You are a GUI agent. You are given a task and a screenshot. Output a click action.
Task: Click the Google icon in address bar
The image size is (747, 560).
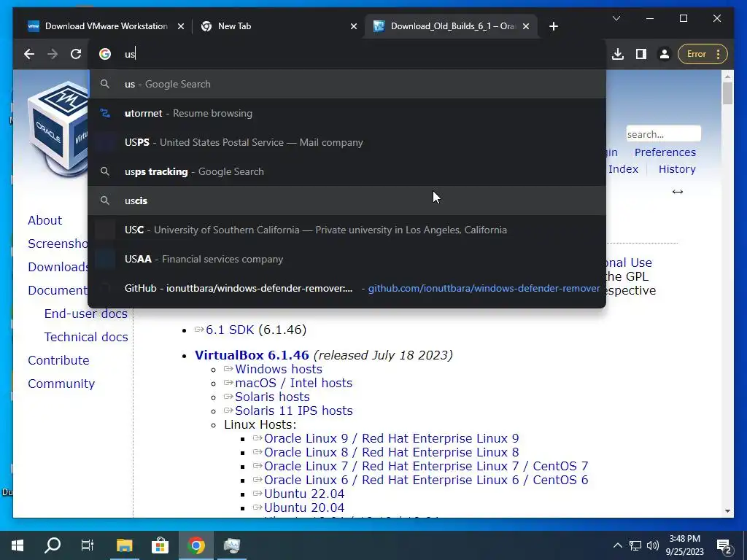click(x=105, y=54)
